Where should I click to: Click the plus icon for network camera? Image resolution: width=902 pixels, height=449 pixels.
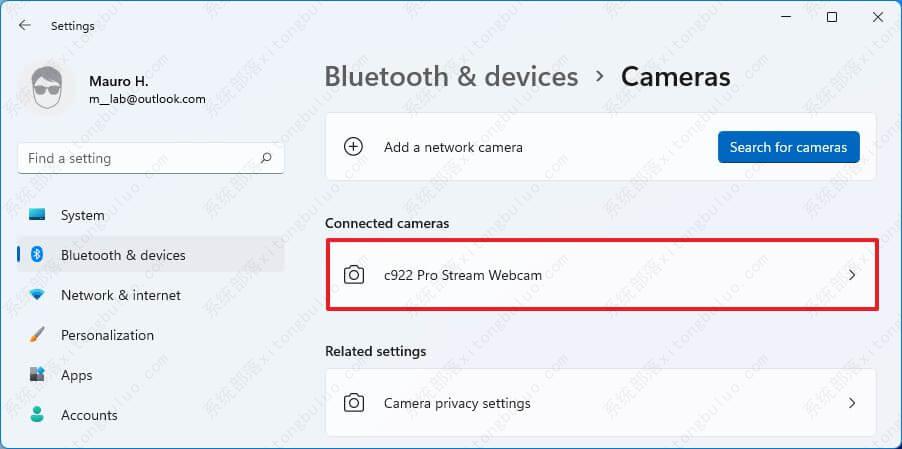(x=353, y=147)
